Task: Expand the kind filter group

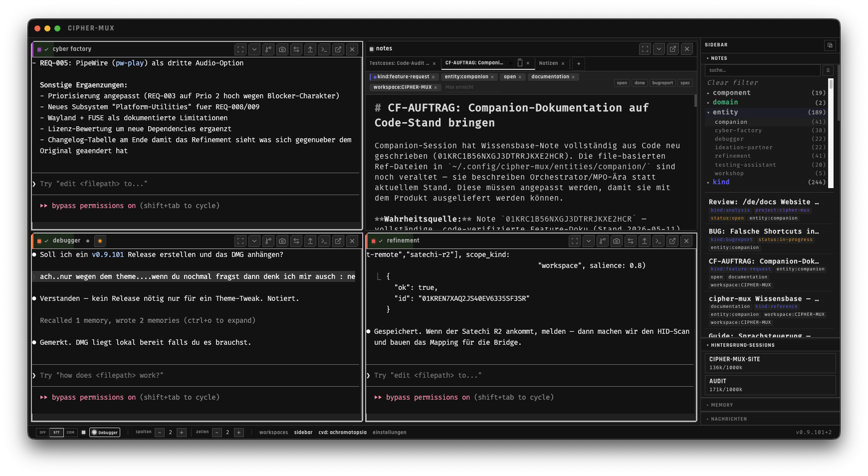Action: tap(766, 182)
